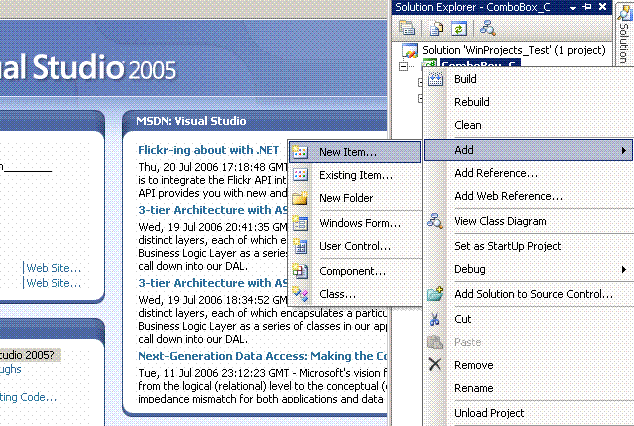Select Component... entry
Screen dimensions: 634x426
(355, 271)
